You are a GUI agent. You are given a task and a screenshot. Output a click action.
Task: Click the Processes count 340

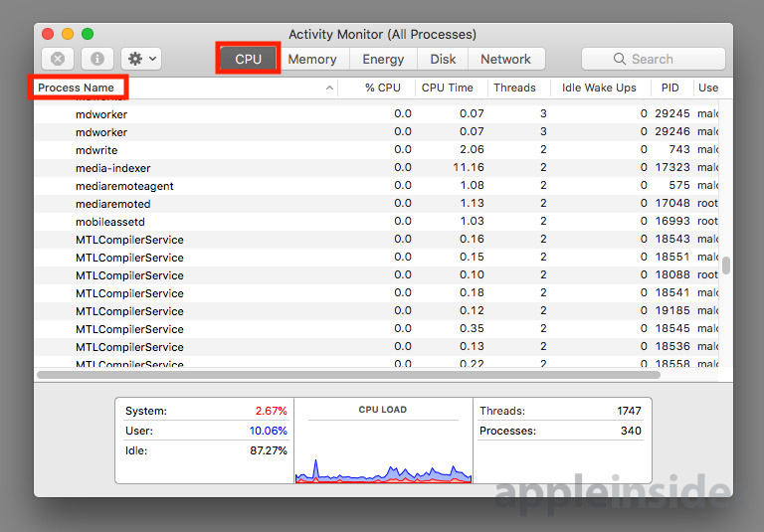click(x=631, y=431)
